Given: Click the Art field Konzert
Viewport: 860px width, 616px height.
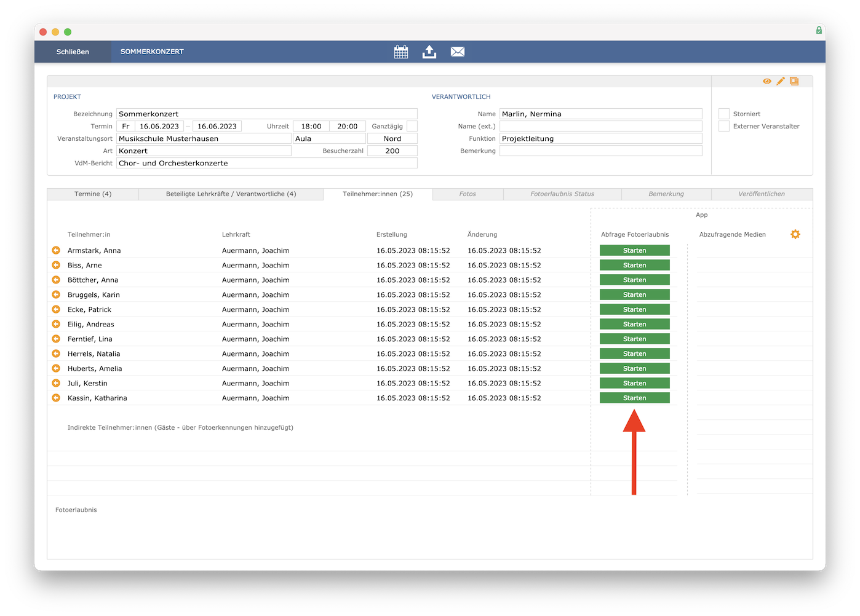Looking at the screenshot, I should 204,151.
